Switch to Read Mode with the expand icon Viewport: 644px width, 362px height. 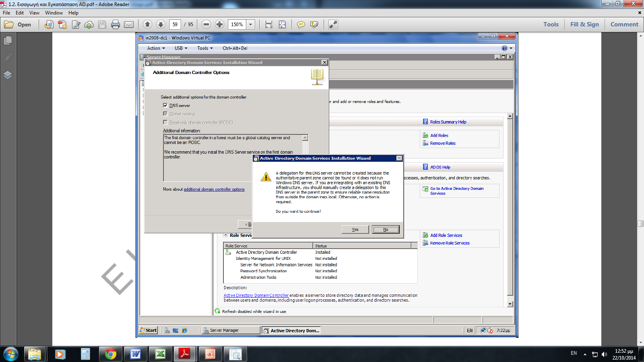333,25
